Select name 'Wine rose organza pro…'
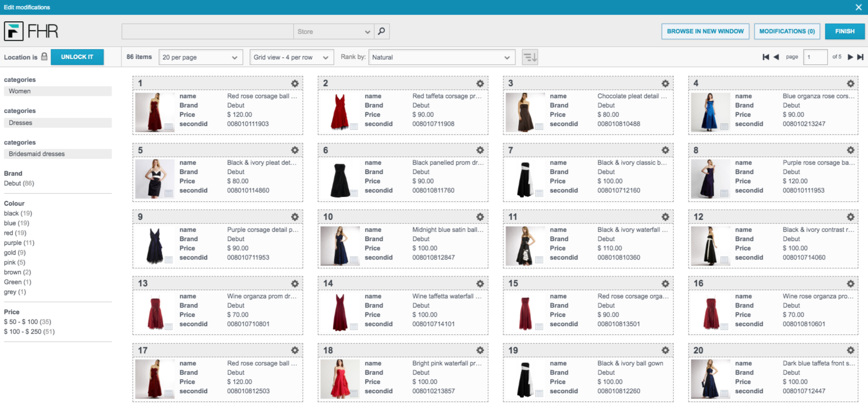 [x=818, y=296]
